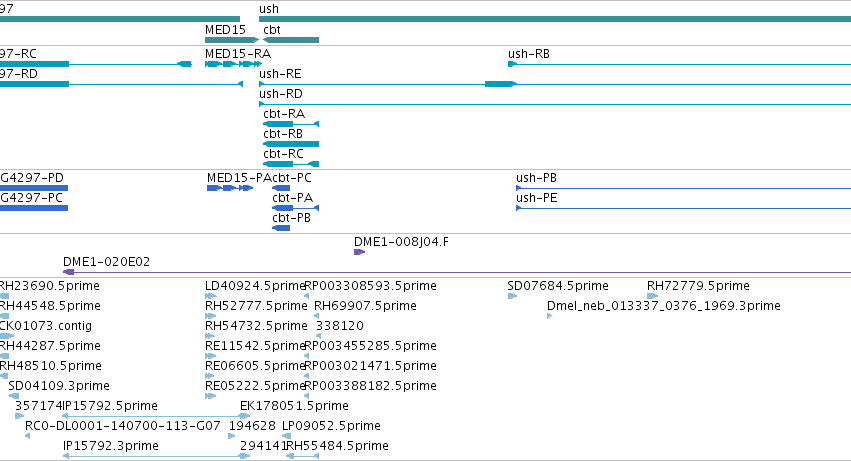Click RH48510.5prime EST label
This screenshot has height=461, width=851.
point(50,366)
